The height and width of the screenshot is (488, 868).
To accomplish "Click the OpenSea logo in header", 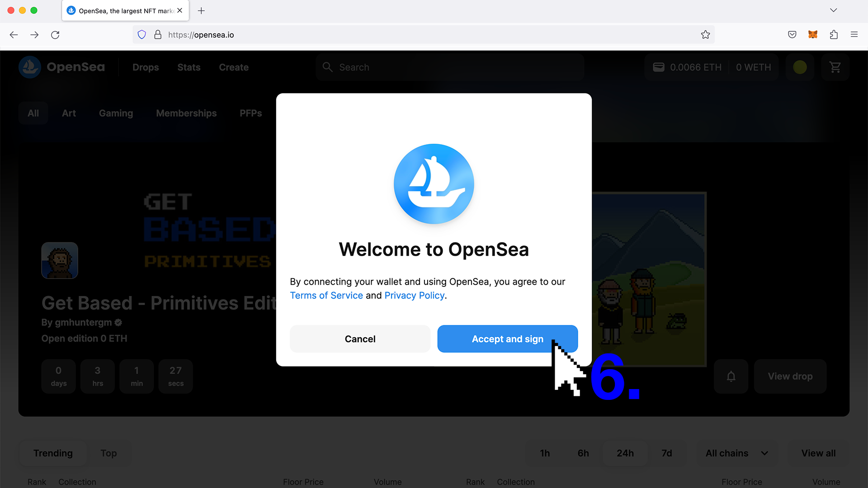I will tap(61, 67).
